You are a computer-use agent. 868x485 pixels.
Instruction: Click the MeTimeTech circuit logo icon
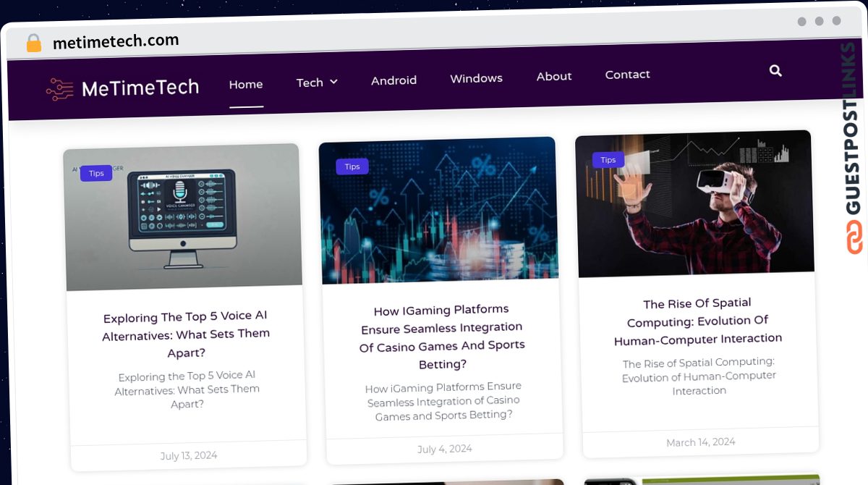click(59, 89)
